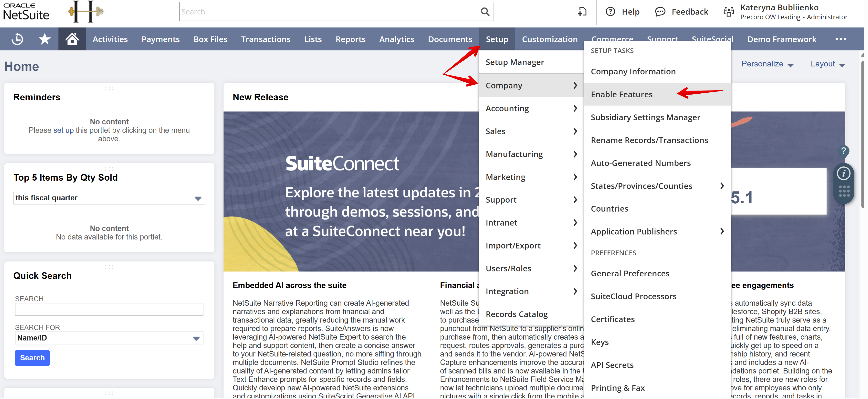The image size is (868, 399).
Task: Click the Feedback speech bubble icon
Action: coord(660,12)
